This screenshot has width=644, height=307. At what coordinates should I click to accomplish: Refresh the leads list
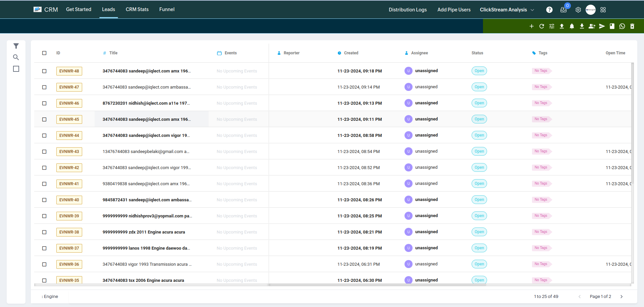(x=542, y=26)
